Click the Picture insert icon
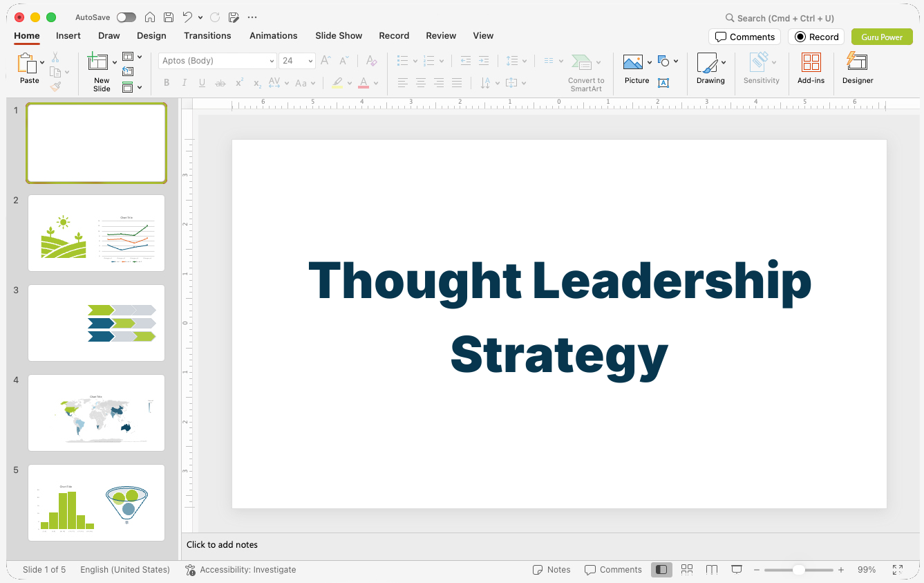The image size is (924, 583). [633, 63]
